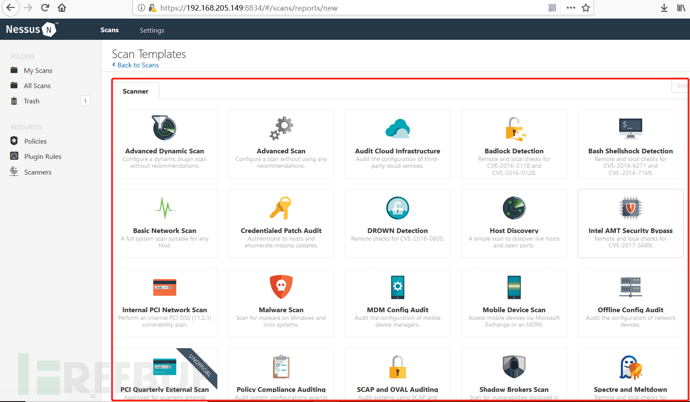The height and width of the screenshot is (402, 690).
Task: Open the Settings menu in top bar
Action: coord(152,30)
